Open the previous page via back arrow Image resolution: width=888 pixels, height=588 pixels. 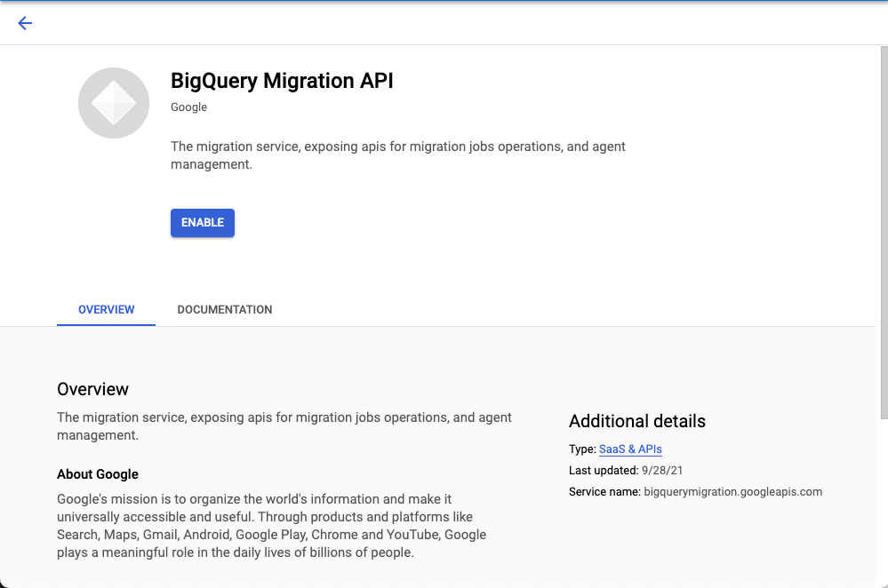pyautogui.click(x=25, y=23)
